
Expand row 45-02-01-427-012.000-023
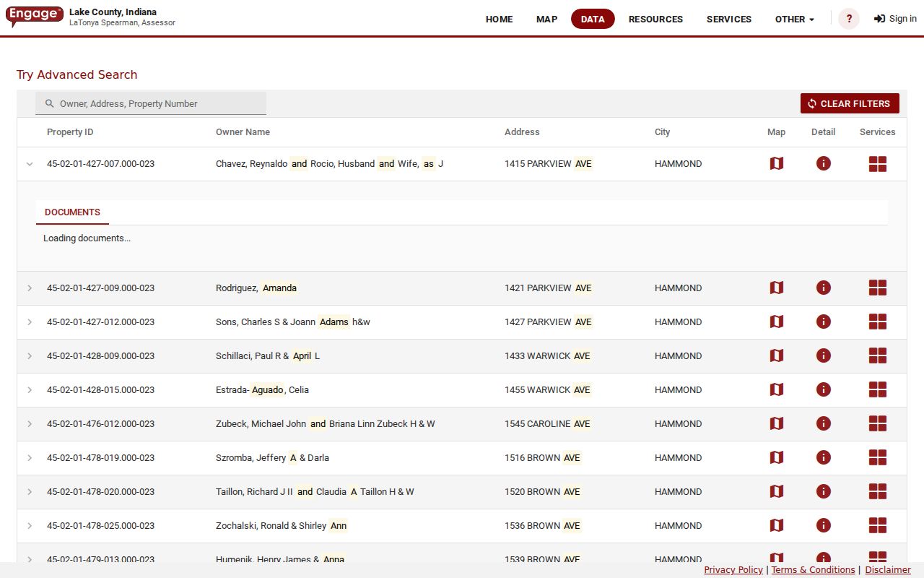[30, 322]
